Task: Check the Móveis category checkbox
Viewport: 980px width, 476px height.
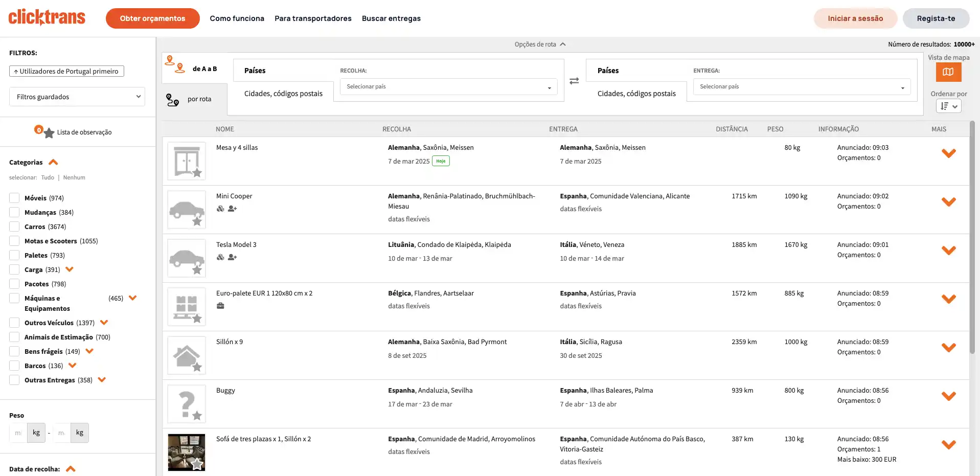Action: [x=14, y=198]
